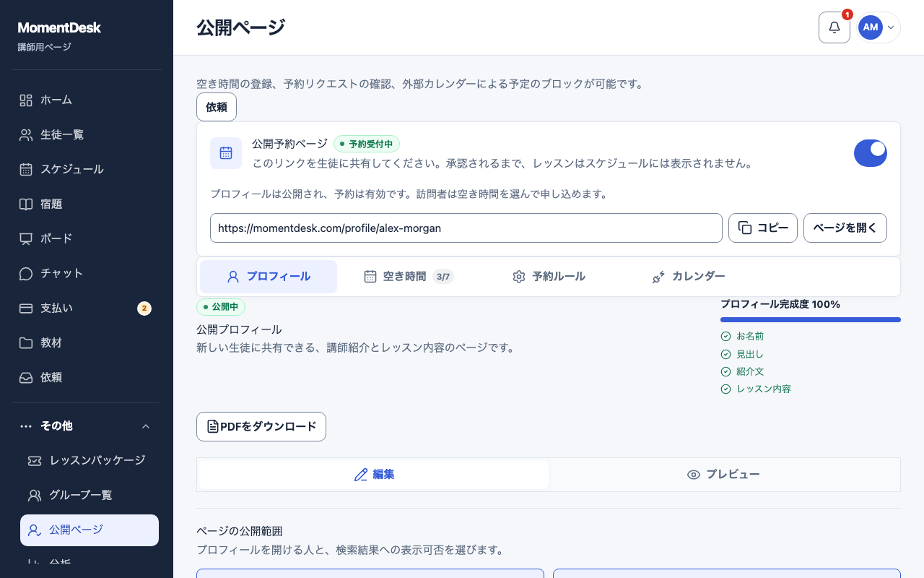Screen dimensions: 924x578
Task: Click the notification bell icon
Action: [834, 27]
